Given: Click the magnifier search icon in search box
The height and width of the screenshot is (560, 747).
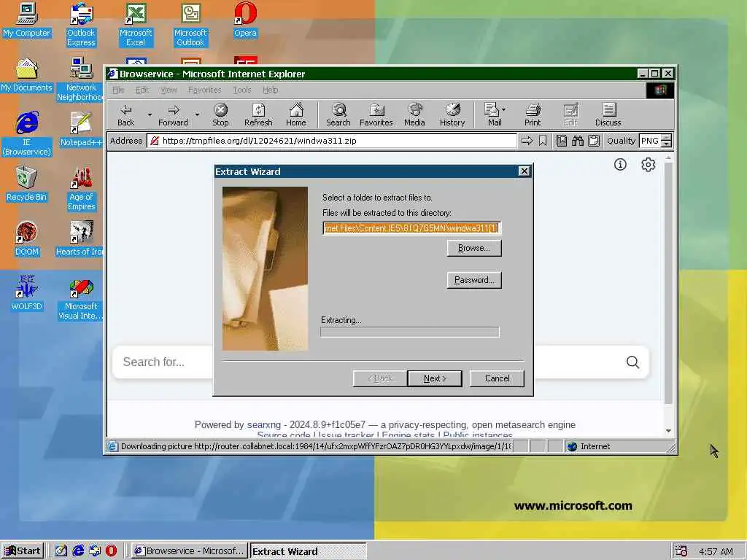Looking at the screenshot, I should coord(632,362).
